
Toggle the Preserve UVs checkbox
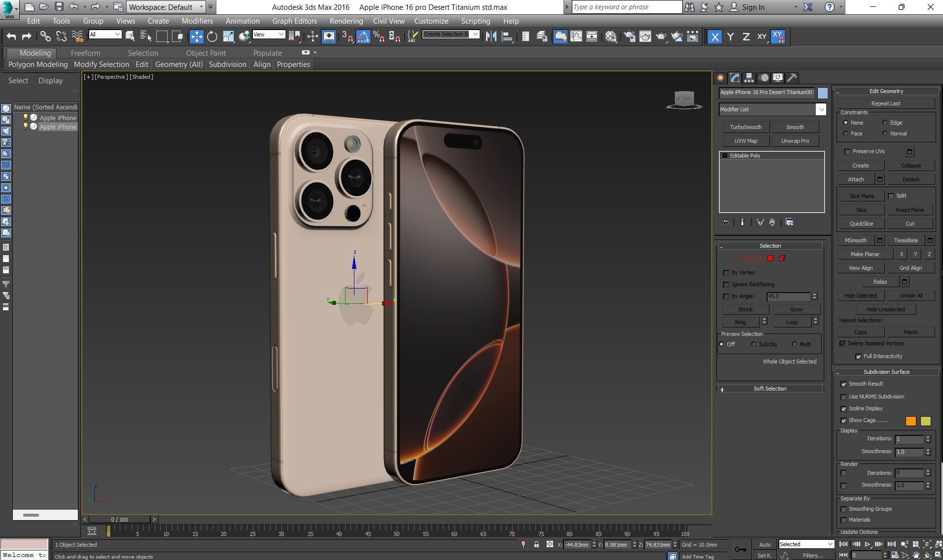[x=847, y=152]
